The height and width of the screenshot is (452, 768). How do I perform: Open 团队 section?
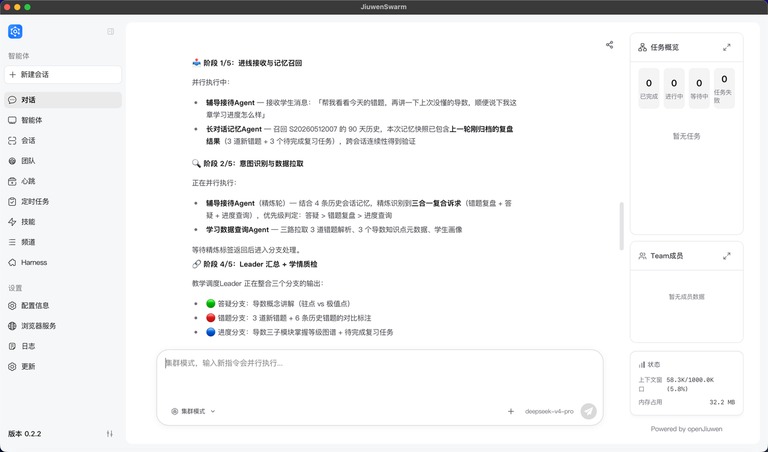[x=63, y=161]
